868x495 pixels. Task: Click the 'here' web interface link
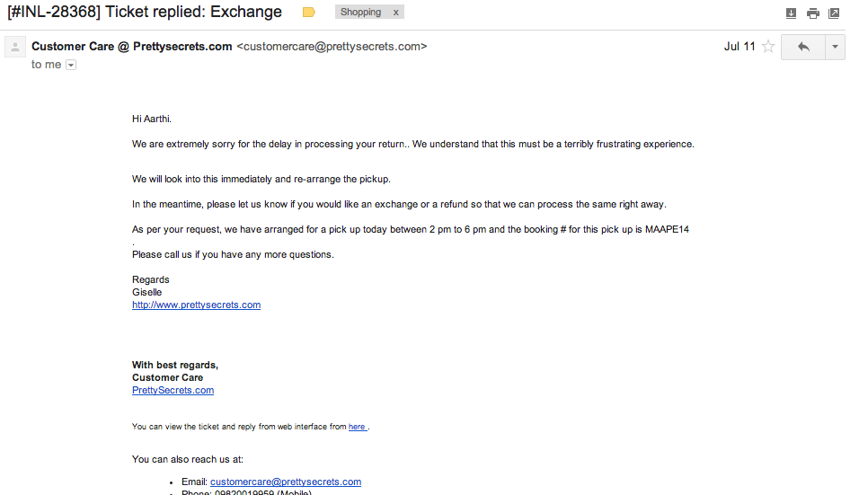pos(357,427)
